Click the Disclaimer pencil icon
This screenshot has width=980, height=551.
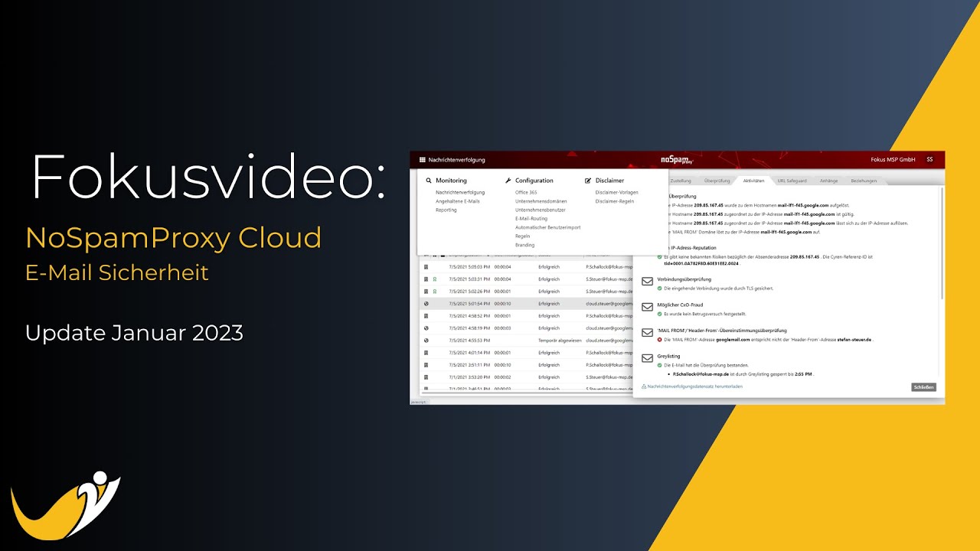[x=588, y=181]
